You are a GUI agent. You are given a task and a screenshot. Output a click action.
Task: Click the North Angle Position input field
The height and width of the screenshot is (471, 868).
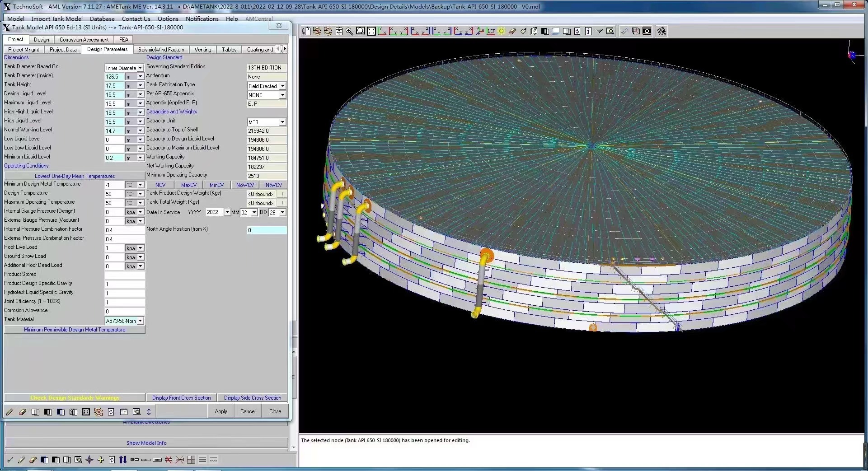coord(267,230)
